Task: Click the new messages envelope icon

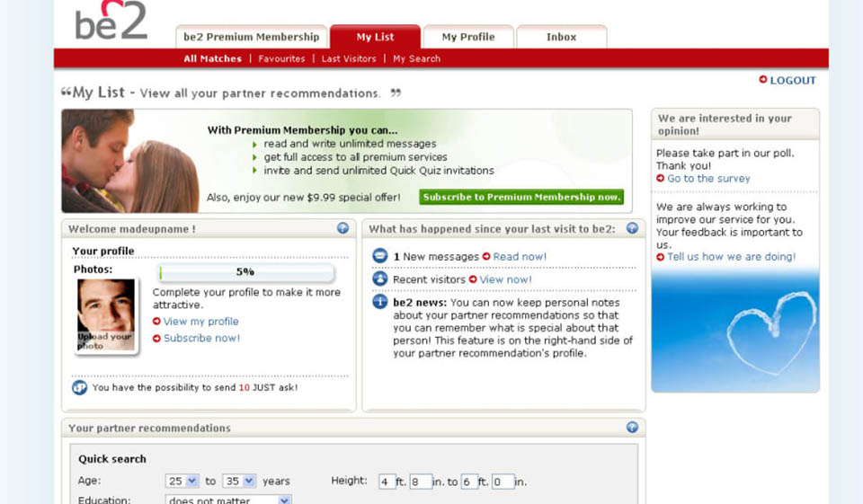Action: click(380, 256)
